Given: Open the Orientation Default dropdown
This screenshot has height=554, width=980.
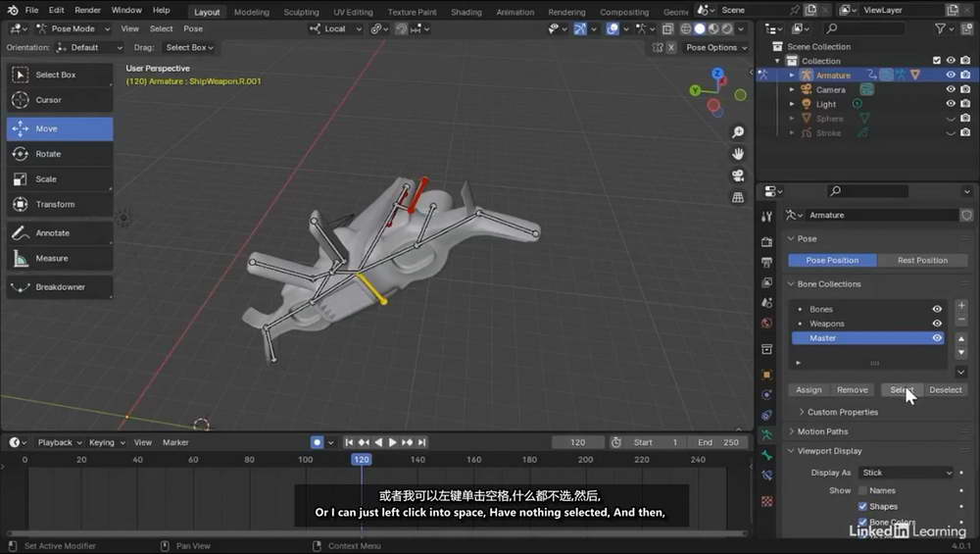Looking at the screenshot, I should pos(89,47).
